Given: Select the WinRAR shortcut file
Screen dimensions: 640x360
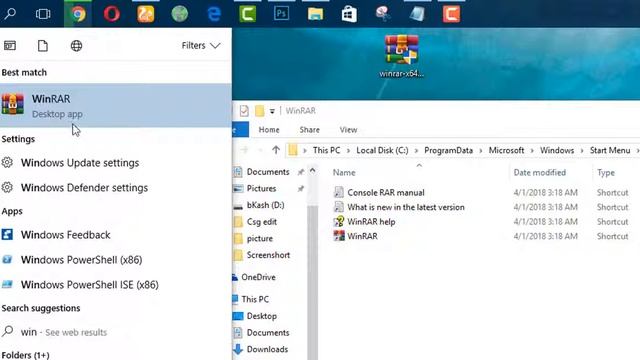Looking at the screenshot, I should pos(362,236).
